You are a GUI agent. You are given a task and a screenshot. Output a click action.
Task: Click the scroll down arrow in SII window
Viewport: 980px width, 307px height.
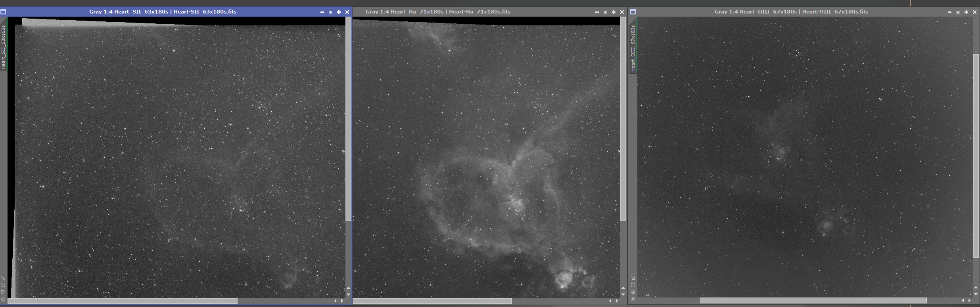tap(348, 294)
